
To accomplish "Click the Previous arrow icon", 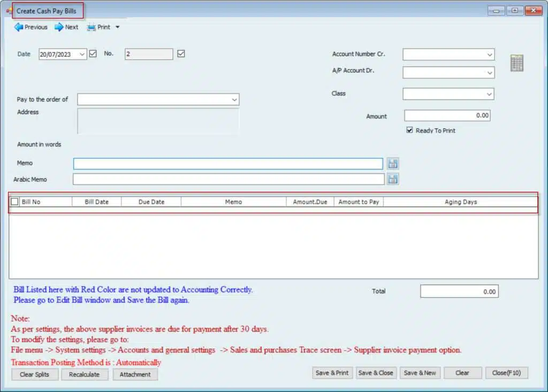I will pos(18,27).
